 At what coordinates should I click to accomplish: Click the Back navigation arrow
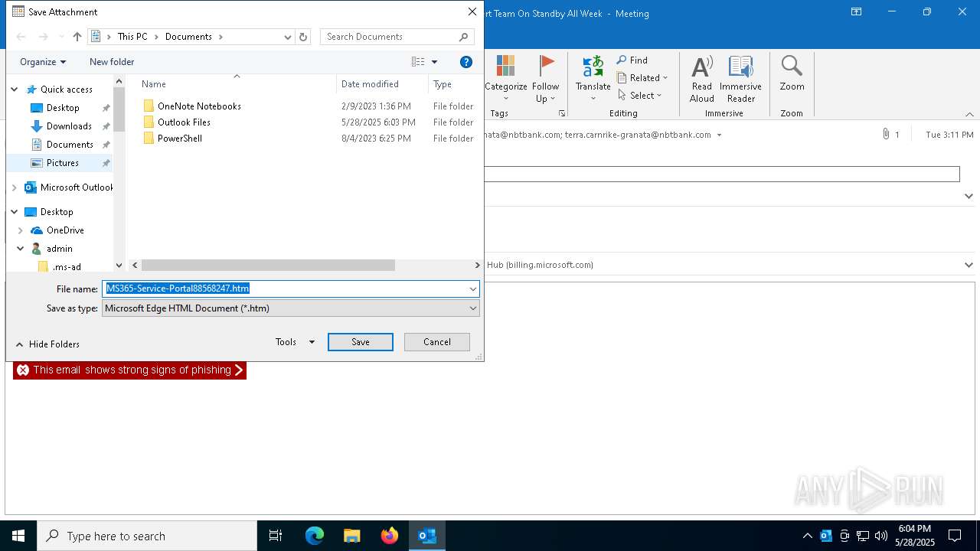[21, 37]
